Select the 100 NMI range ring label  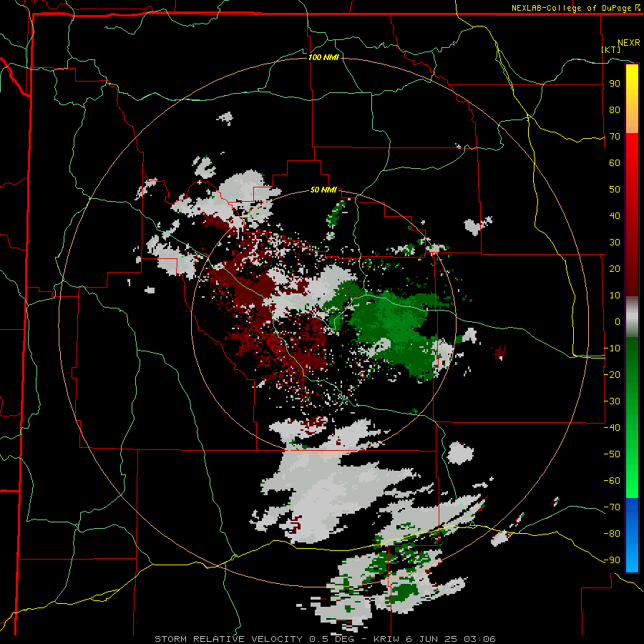pos(323,57)
